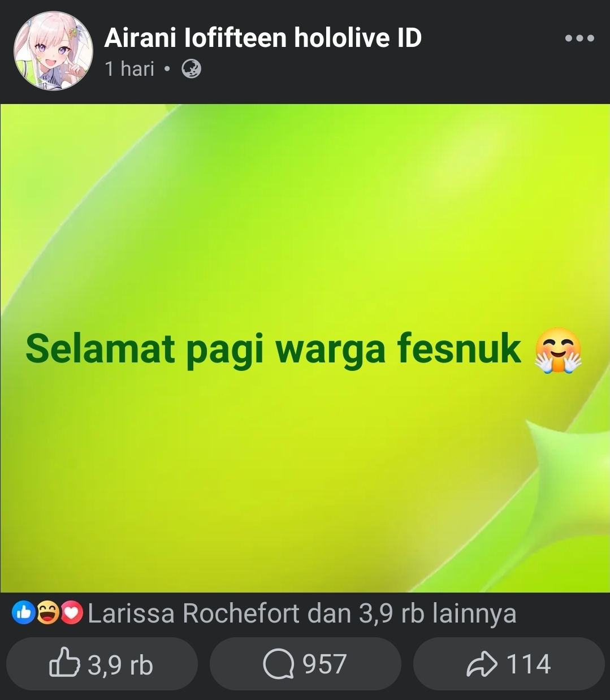Image resolution: width=610 pixels, height=700 pixels.
Task: Tap the speech bubble comment icon
Action: click(x=279, y=664)
